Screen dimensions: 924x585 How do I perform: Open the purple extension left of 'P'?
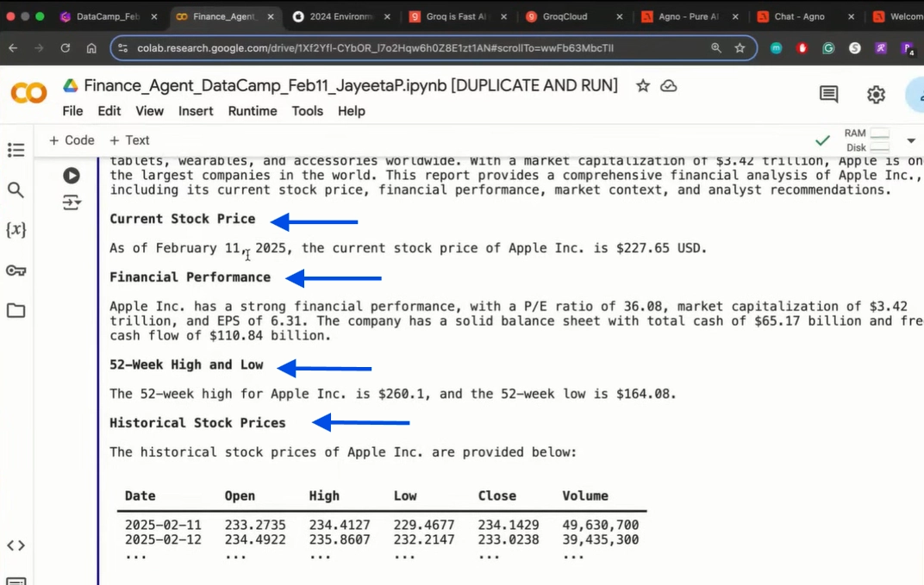[x=881, y=48]
